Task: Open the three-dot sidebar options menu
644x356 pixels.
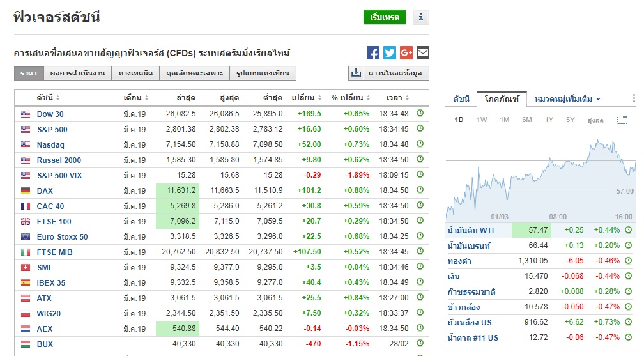Action: click(634, 98)
